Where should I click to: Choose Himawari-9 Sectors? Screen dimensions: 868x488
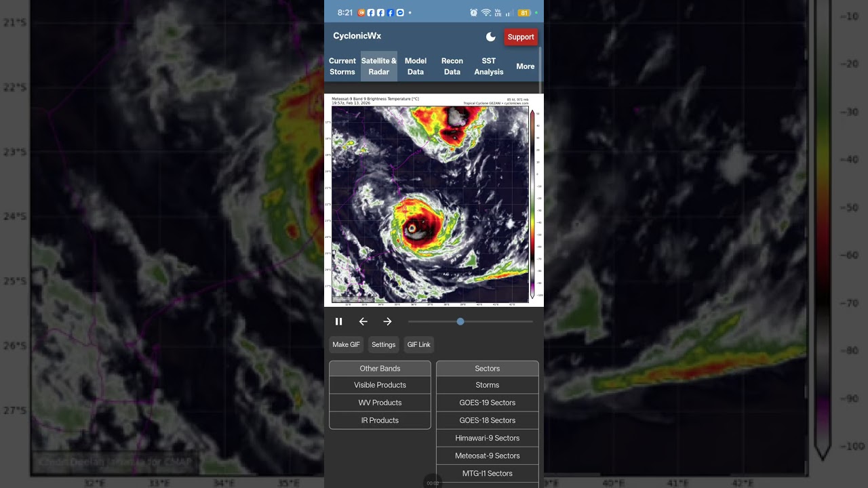point(488,438)
